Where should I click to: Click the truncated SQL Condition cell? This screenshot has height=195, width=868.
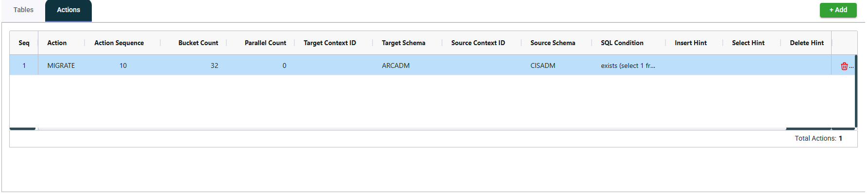628,65
